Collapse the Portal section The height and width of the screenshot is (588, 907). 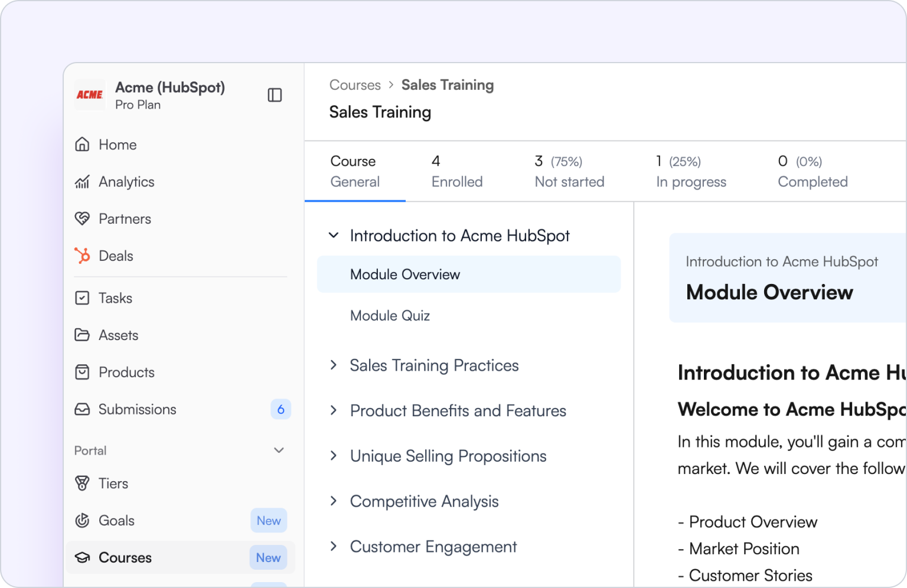[x=279, y=450]
